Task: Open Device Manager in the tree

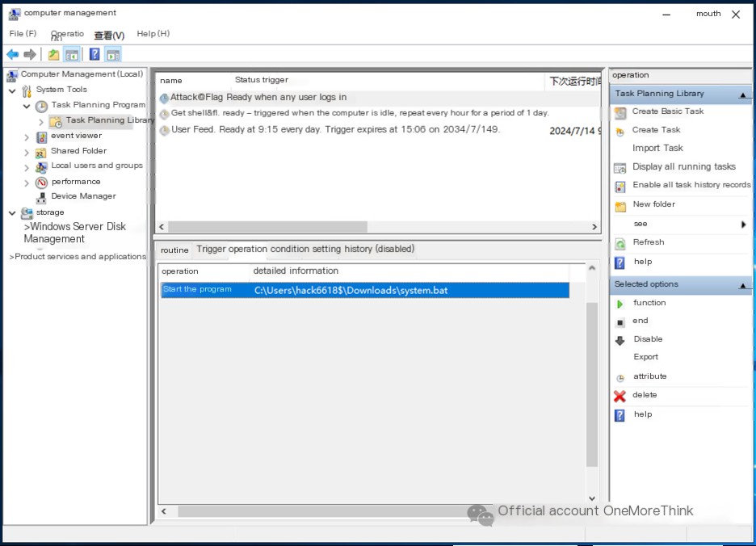Action: (83, 196)
